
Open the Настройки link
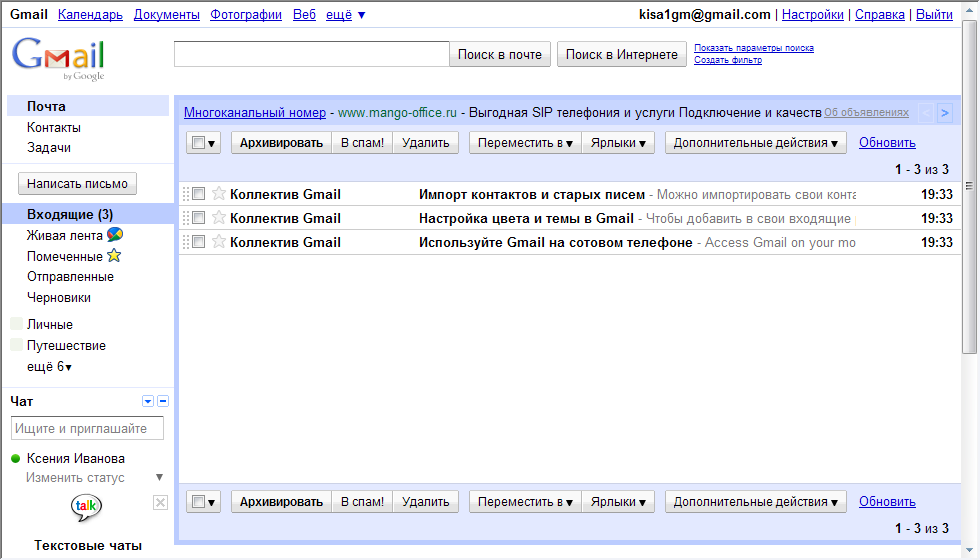[812, 14]
